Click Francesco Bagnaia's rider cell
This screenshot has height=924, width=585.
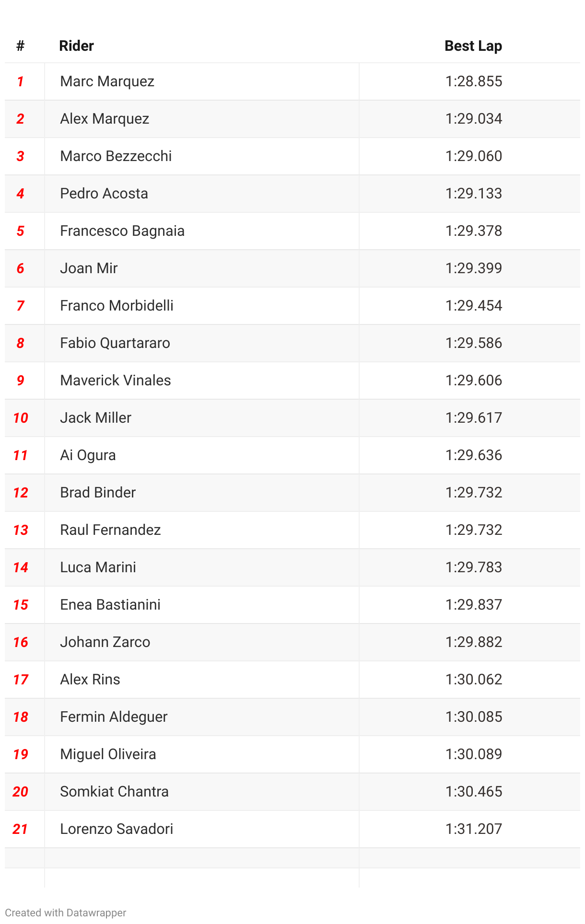tap(202, 231)
